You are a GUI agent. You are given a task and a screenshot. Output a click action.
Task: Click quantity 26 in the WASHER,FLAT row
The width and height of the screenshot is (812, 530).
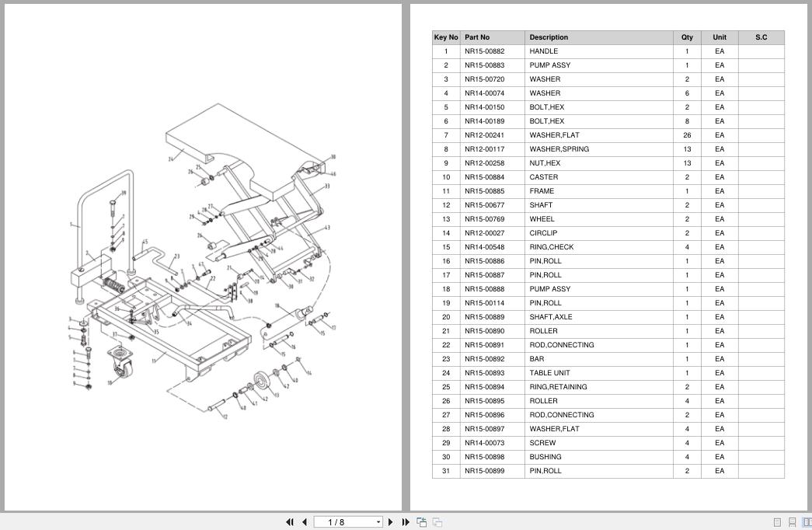tap(687, 135)
